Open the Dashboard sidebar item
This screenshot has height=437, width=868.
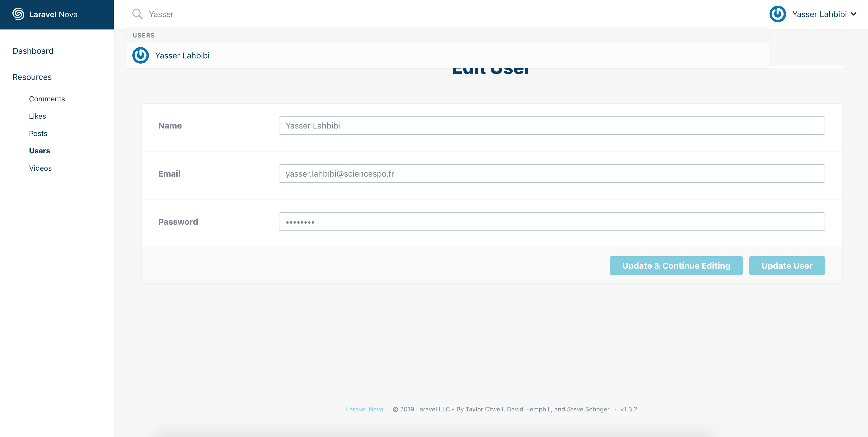click(x=33, y=51)
